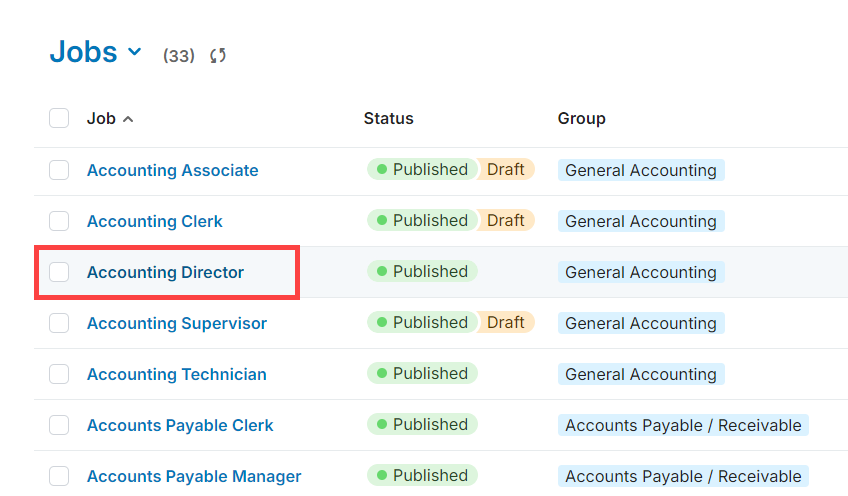Open the Accounting Associate job
Viewport: 848px width, 496px height.
point(172,170)
